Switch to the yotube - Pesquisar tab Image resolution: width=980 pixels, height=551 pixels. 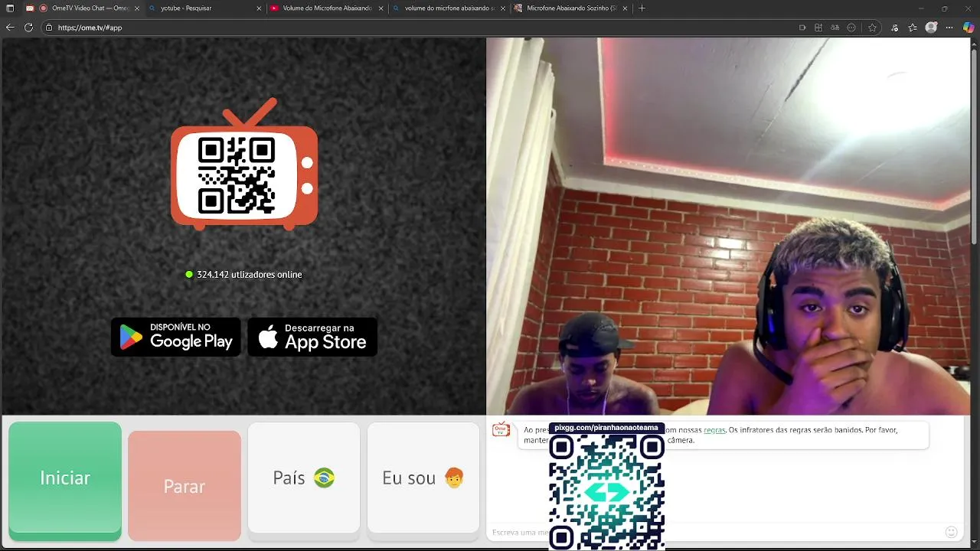coord(204,8)
